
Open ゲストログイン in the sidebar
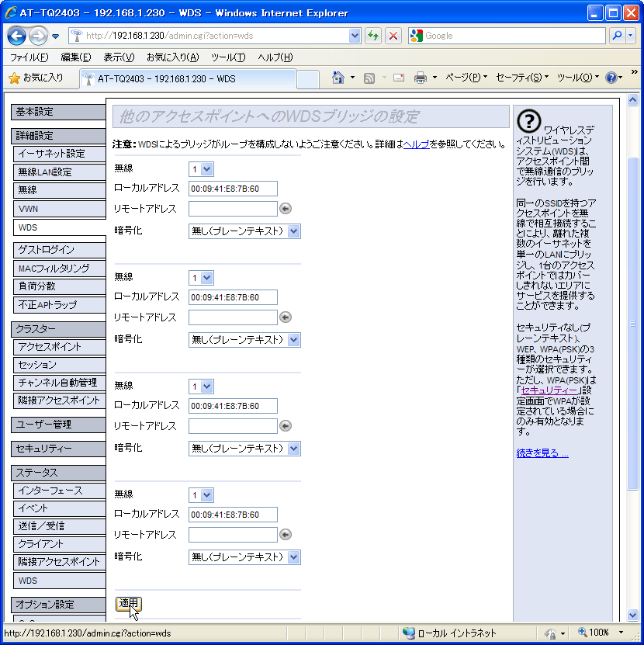pyautogui.click(x=60, y=249)
